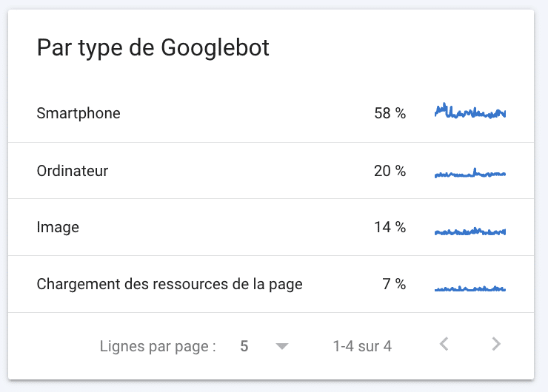Click the Lignes par page label
Image resolution: width=548 pixels, height=392 pixels.
[158, 347]
